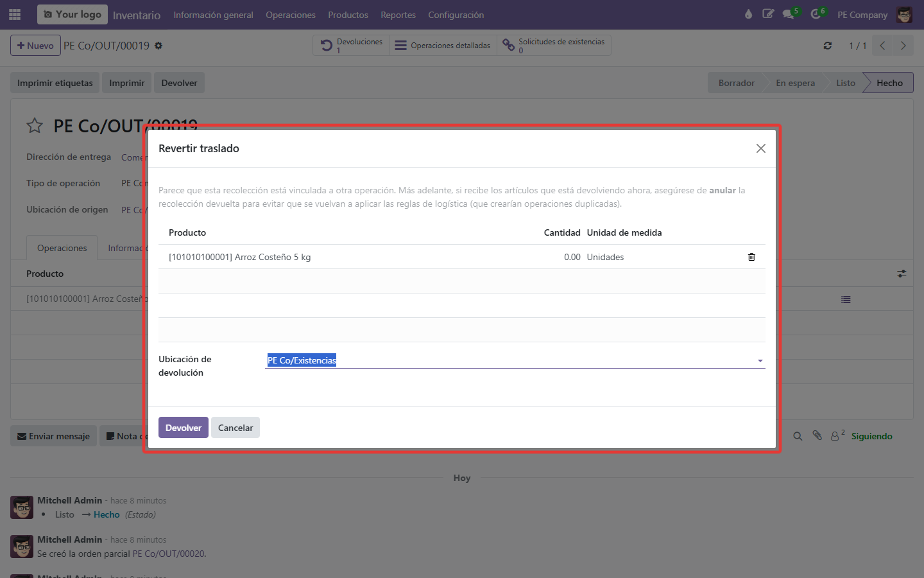Viewport: 924px width, 578px height.
Task: Click Cancelar in the dialog
Action: (235, 428)
